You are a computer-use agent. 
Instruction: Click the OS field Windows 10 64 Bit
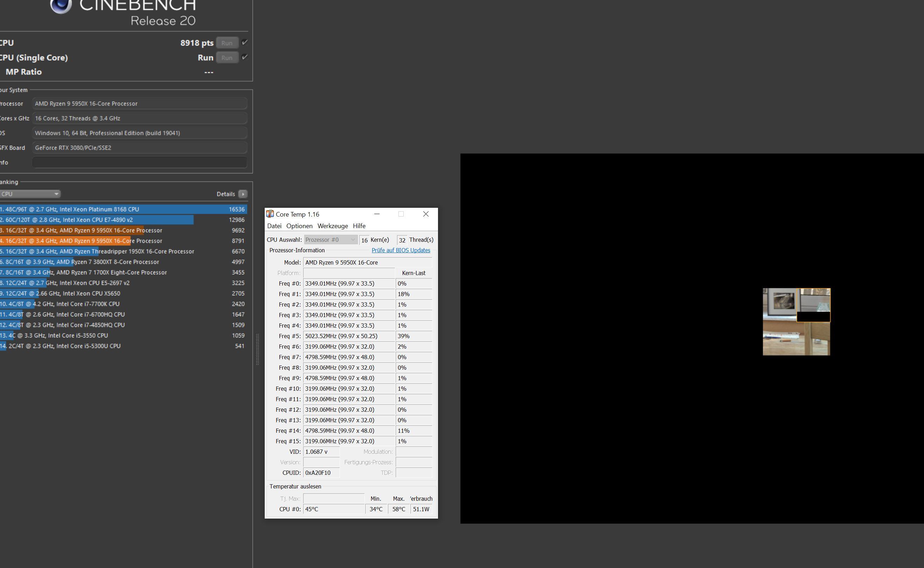[140, 133]
